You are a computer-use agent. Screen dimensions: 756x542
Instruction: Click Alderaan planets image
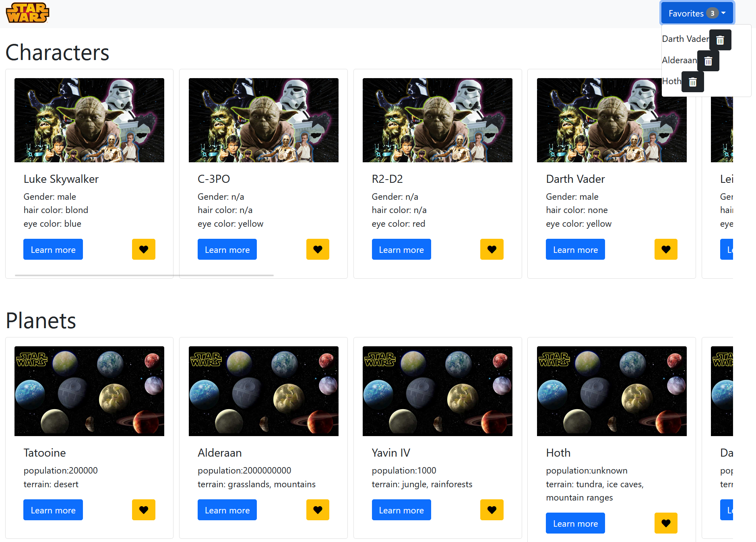[x=264, y=391]
